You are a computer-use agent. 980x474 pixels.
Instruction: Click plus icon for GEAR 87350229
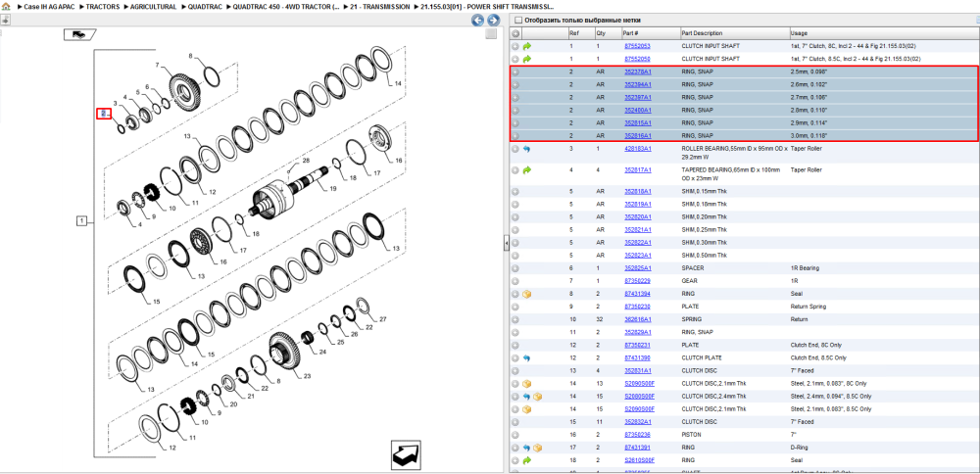(515, 281)
